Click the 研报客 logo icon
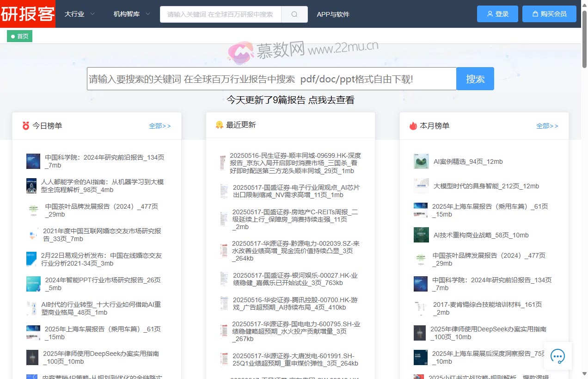This screenshot has height=379, width=588. coord(28,14)
